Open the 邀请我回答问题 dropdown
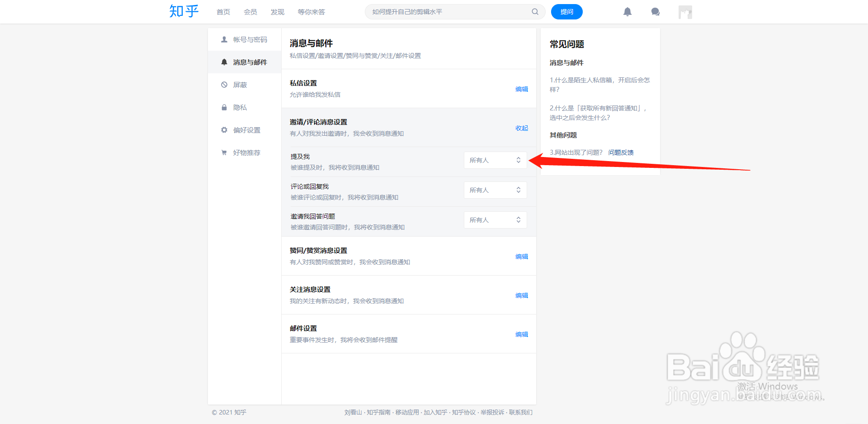Image resolution: width=868 pixels, height=424 pixels. point(495,219)
